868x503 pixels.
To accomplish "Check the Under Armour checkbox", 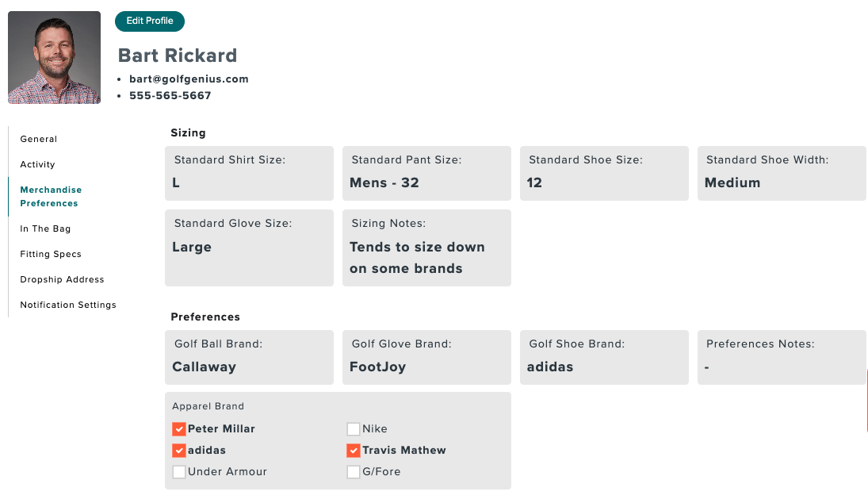I will click(179, 472).
